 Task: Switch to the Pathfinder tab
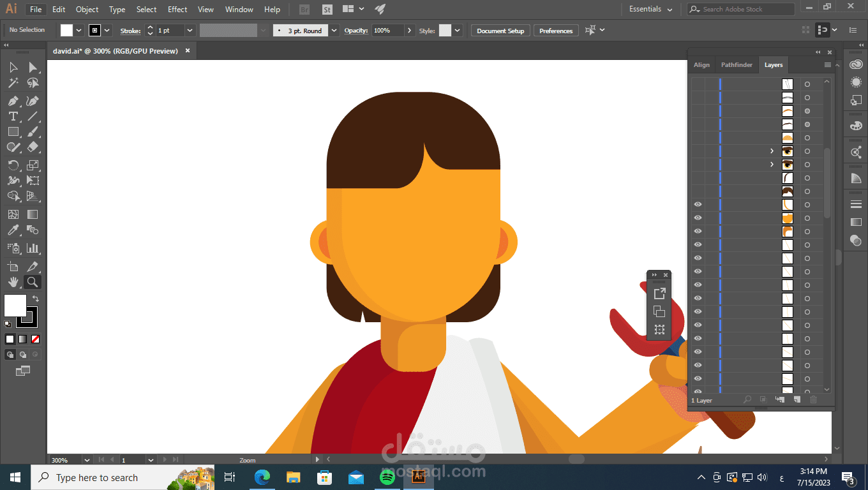[x=737, y=65]
